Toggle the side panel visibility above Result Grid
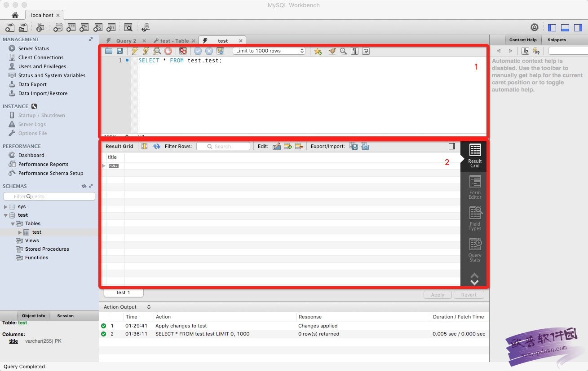Viewport: 588px width, 371px height. click(x=452, y=146)
